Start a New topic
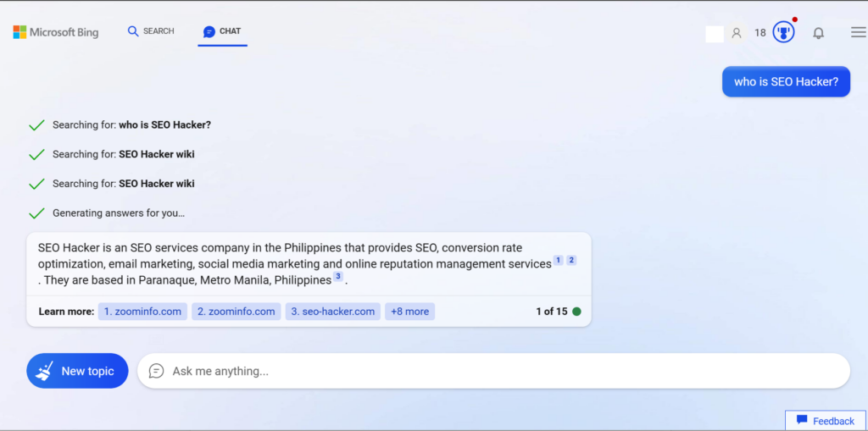Viewport: 868px width, 431px height. point(77,371)
